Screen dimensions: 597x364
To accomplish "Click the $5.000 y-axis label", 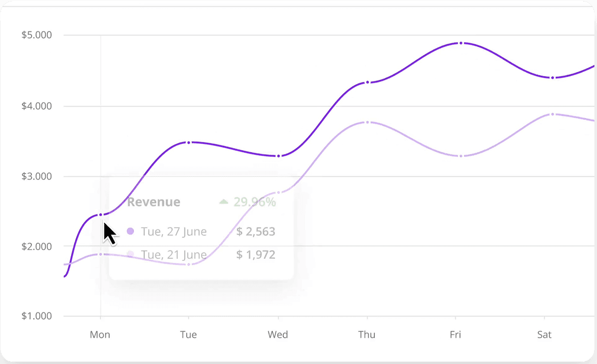I will [x=37, y=36].
